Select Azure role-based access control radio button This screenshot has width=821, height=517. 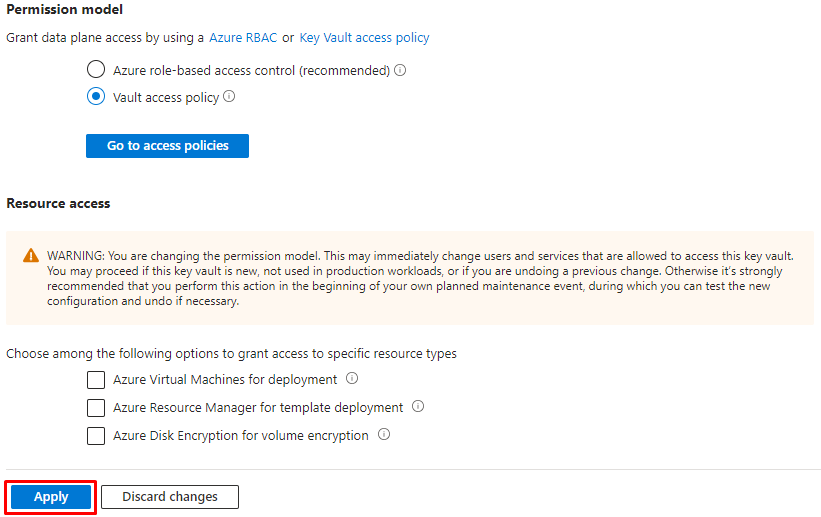point(96,71)
